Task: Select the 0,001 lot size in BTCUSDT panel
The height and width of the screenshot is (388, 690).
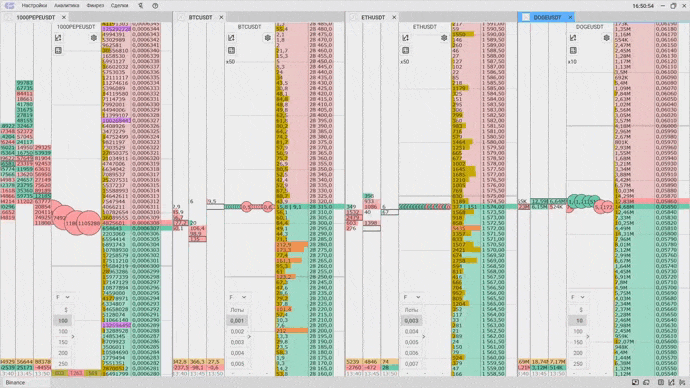Action: [x=237, y=321]
